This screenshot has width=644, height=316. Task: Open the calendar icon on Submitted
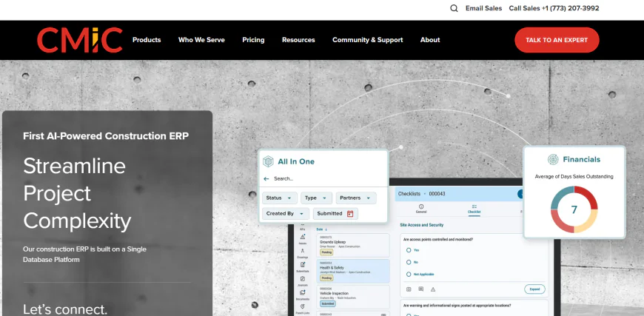(350, 214)
